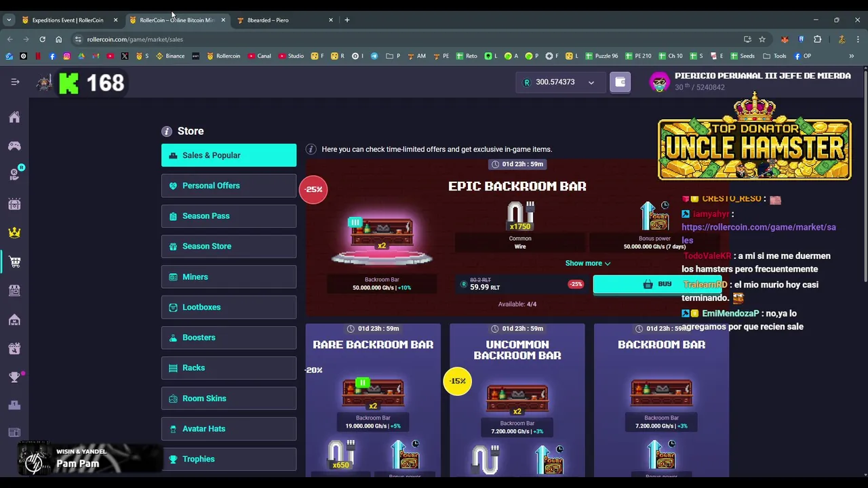
Task: Open the Rollercoin bookmark
Action: (224, 56)
